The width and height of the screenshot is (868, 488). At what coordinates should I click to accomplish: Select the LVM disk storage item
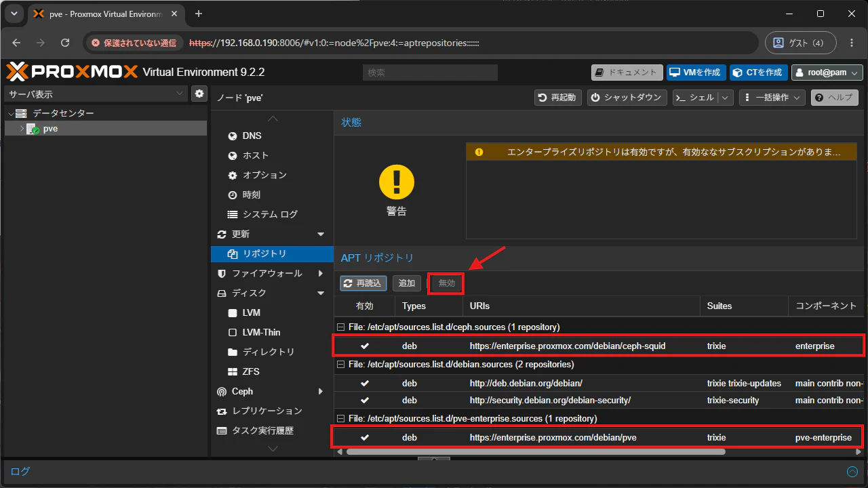click(244, 312)
